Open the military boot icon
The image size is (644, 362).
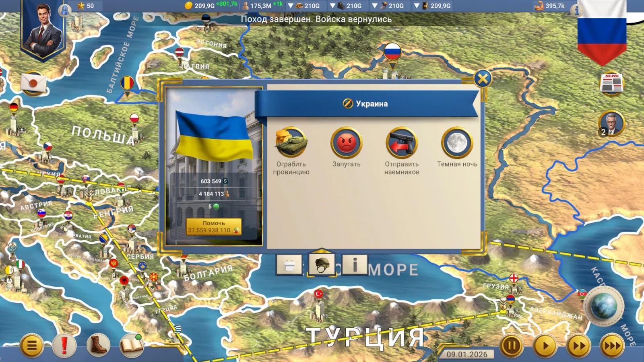pos(98,345)
